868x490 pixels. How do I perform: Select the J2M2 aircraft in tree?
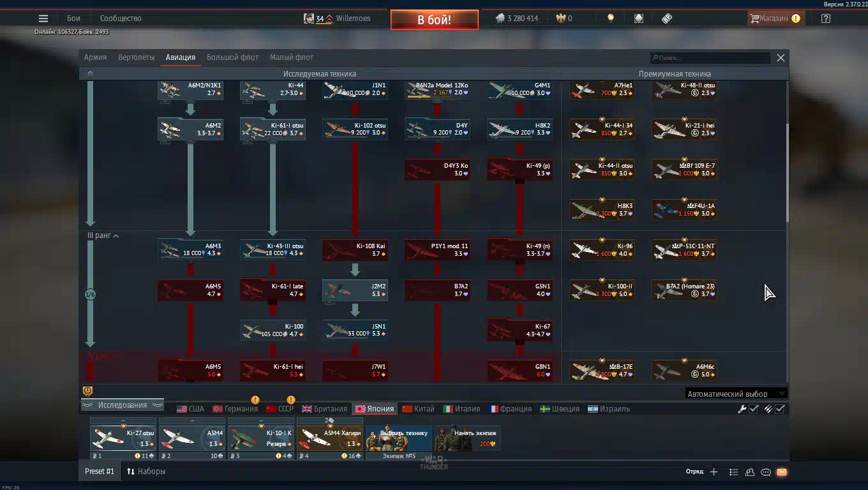[355, 290]
